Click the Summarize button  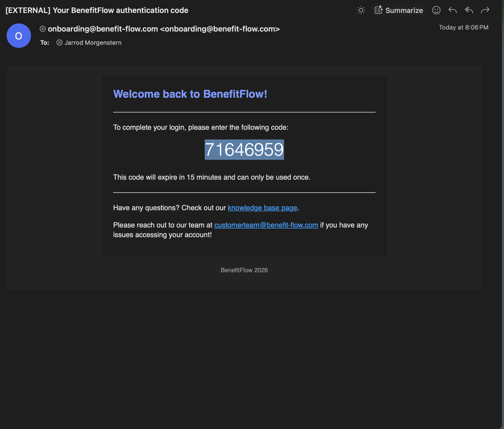click(x=399, y=10)
